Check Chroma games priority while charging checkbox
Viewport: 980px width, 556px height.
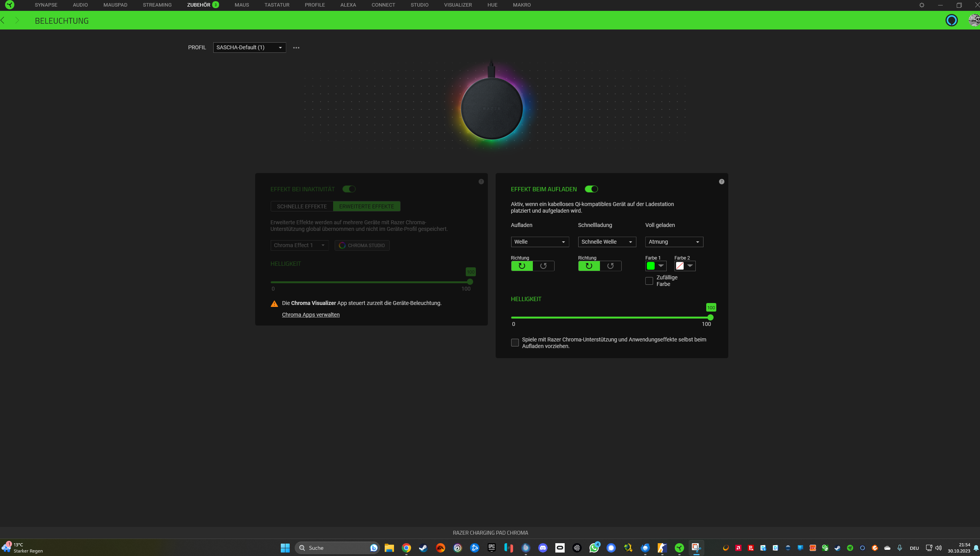(x=515, y=343)
